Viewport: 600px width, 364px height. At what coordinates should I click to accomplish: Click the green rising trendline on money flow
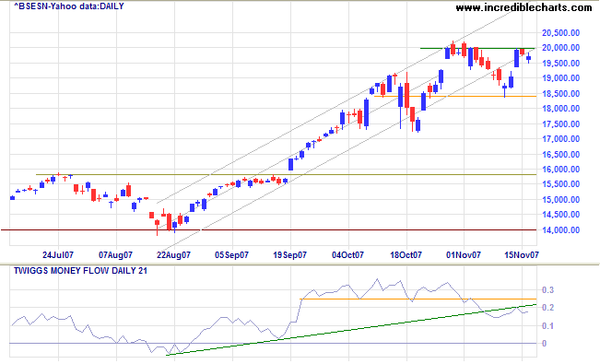[x=351, y=330]
